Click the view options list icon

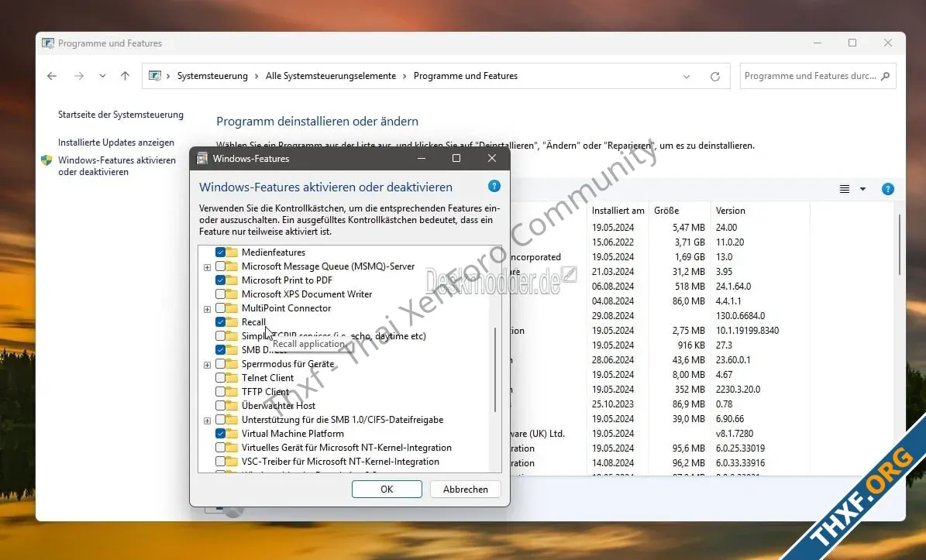pyautogui.click(x=845, y=189)
